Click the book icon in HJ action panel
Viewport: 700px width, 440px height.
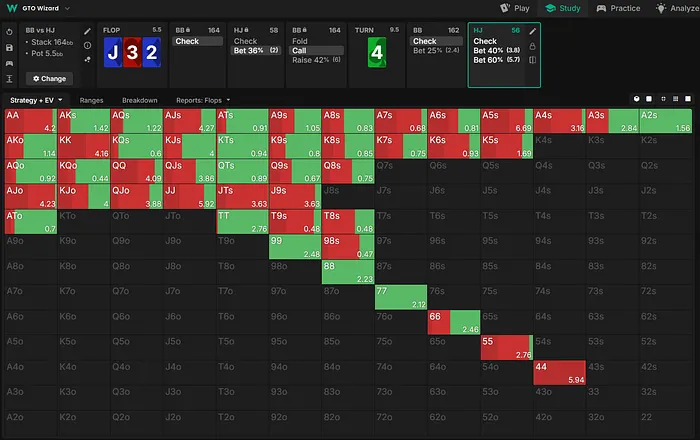(x=532, y=59)
